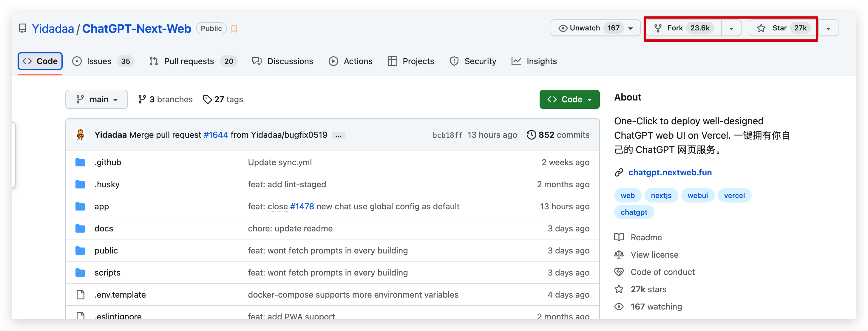Click the history clock icon beside commits

click(531, 135)
